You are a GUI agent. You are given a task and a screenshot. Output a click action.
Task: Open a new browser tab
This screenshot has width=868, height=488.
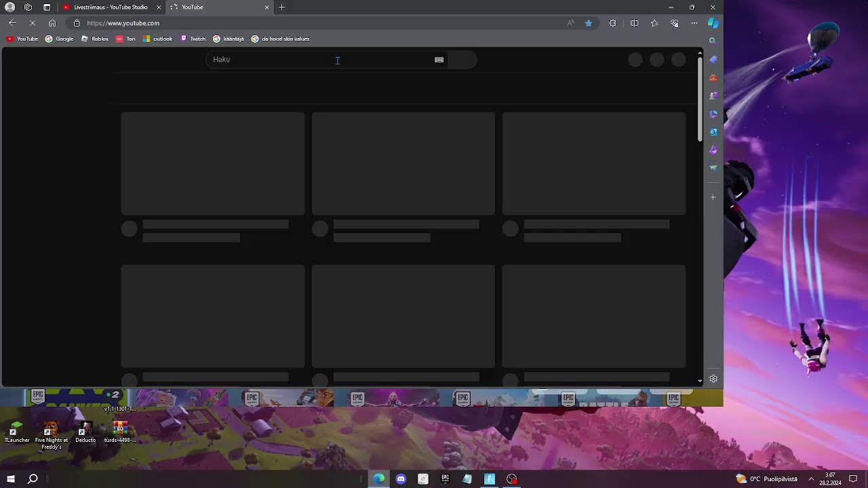281,7
